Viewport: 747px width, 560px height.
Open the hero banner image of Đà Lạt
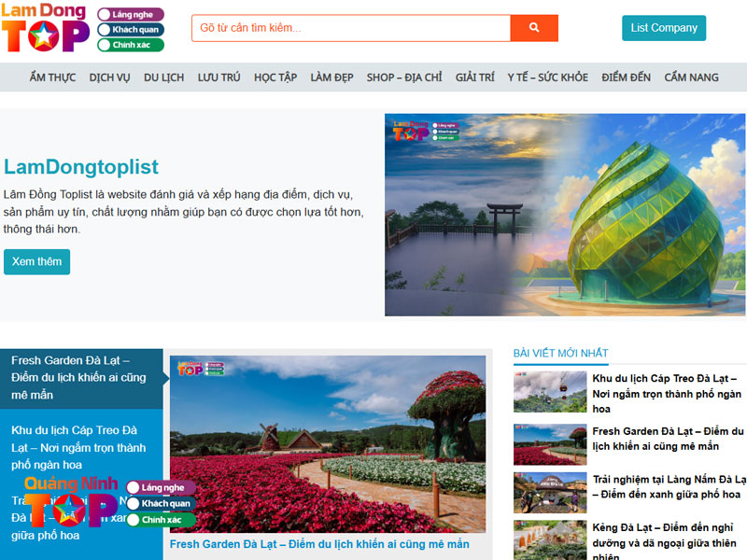(x=565, y=215)
